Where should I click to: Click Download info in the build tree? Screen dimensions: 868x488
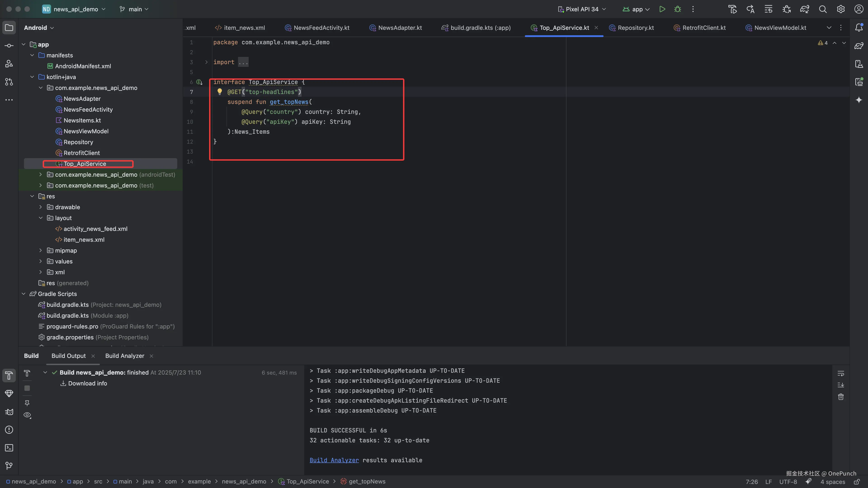click(x=87, y=383)
